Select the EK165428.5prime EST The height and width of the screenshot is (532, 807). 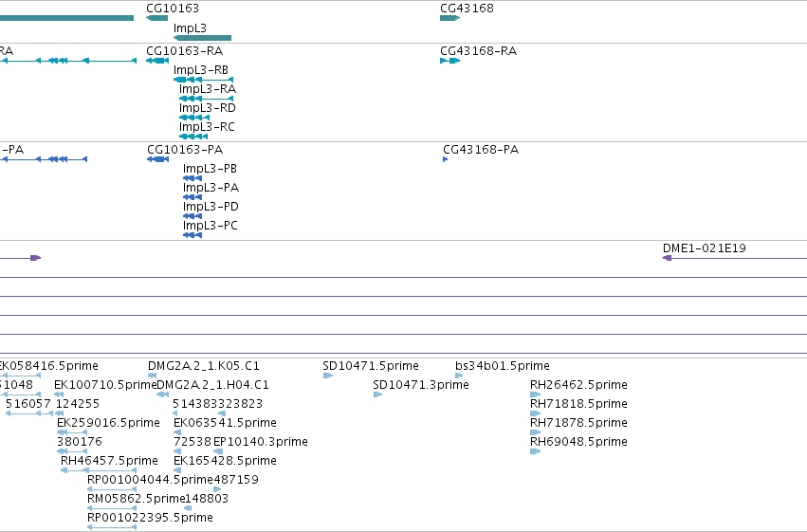(x=177, y=471)
